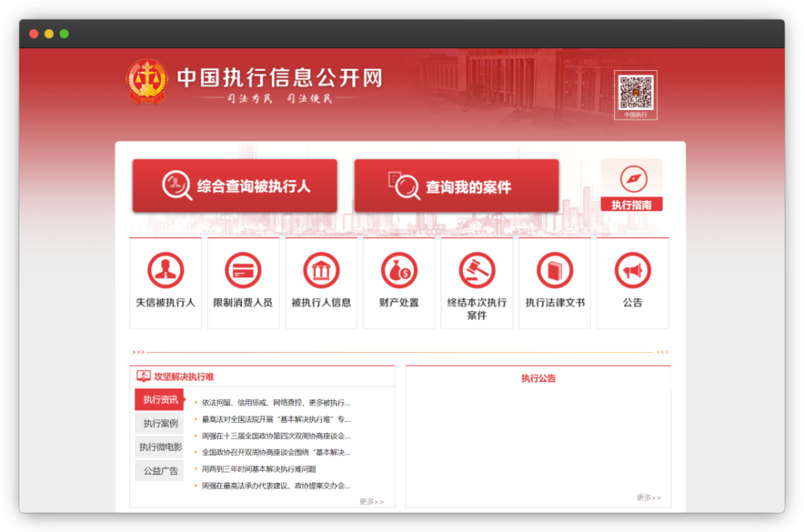The width and height of the screenshot is (804, 532).
Task: Click the 执行公告 panel heading
Action: (539, 379)
